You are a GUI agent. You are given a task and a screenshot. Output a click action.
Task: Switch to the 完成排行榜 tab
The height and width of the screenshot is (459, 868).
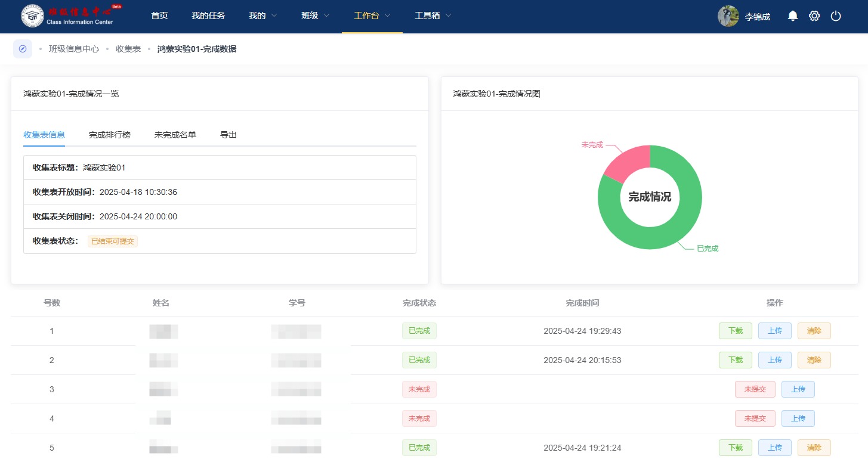tap(110, 135)
